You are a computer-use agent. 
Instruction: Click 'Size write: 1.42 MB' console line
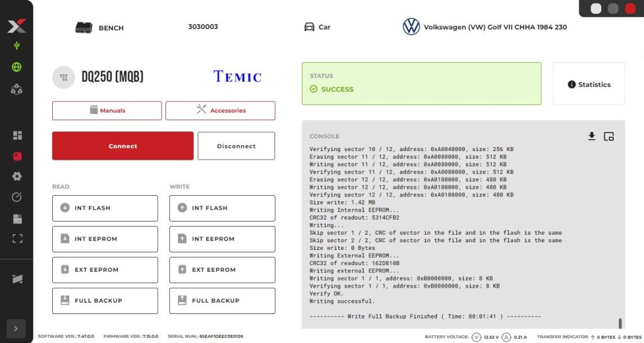342,203
